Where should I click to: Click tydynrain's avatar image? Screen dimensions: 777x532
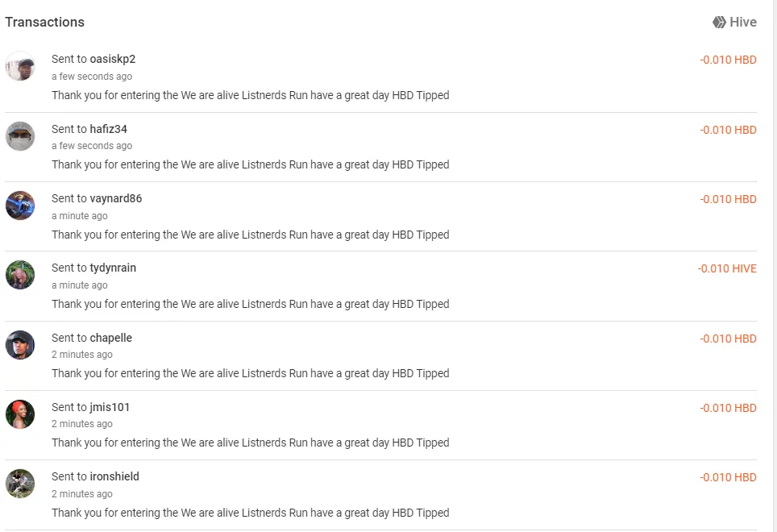[x=20, y=275]
